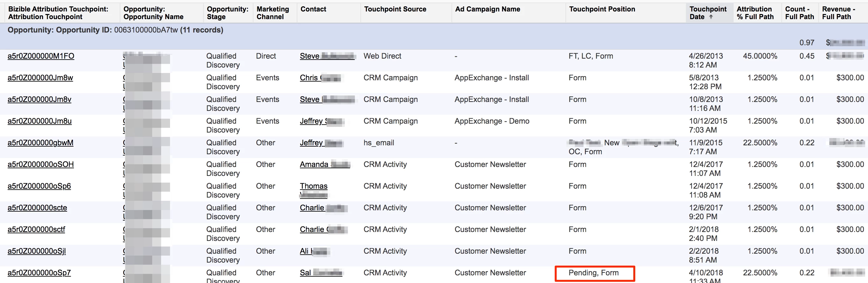
Task: Sort by Revenue - Full Path header
Action: pyautogui.click(x=838, y=13)
